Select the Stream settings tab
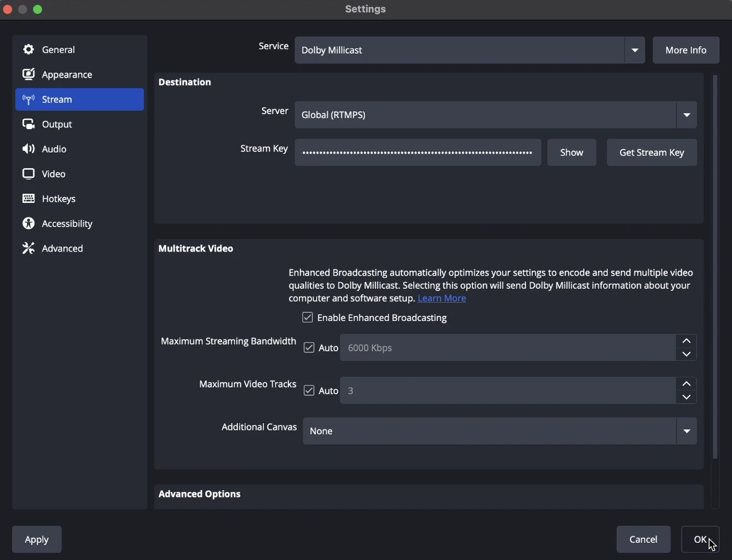The width and height of the screenshot is (732, 560). tap(80, 100)
